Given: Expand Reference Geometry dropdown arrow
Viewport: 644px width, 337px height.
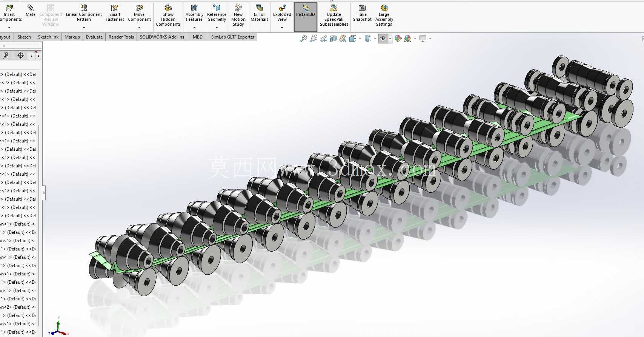Looking at the screenshot, I should pos(217,28).
